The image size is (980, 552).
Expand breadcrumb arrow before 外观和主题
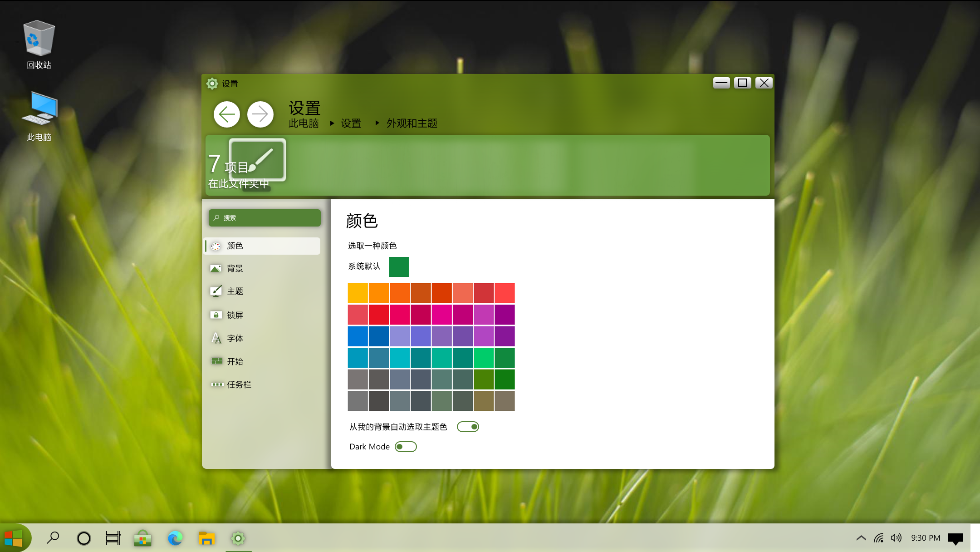[x=377, y=123]
